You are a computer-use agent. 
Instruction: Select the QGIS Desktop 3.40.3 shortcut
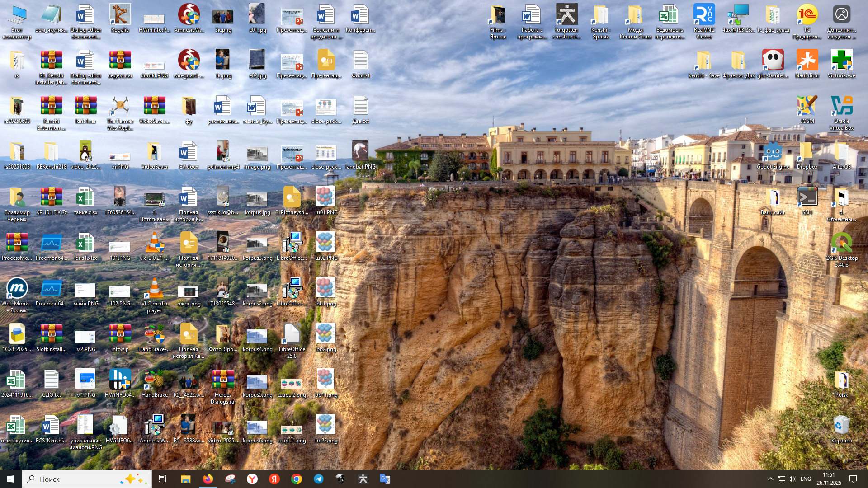tap(841, 245)
